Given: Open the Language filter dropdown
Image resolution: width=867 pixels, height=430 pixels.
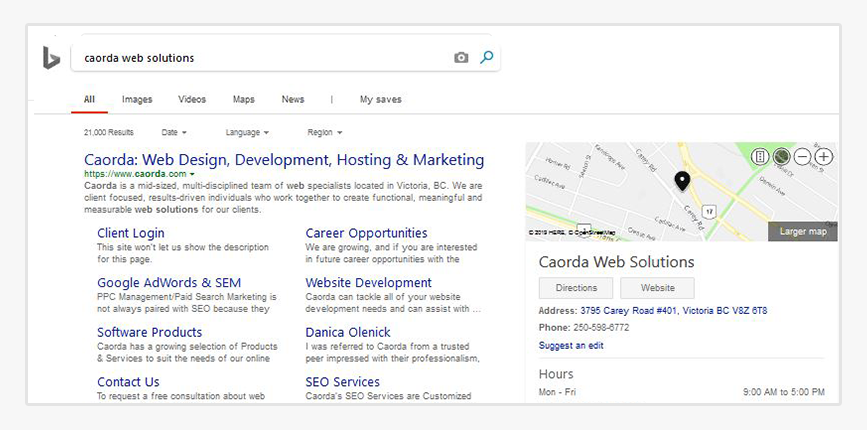Looking at the screenshot, I should tap(247, 133).
